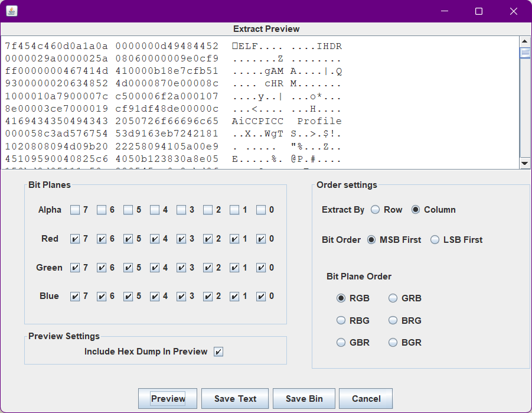Image resolution: width=532 pixels, height=413 pixels.
Task: Click the scroll down arrow in preview
Action: click(x=524, y=163)
